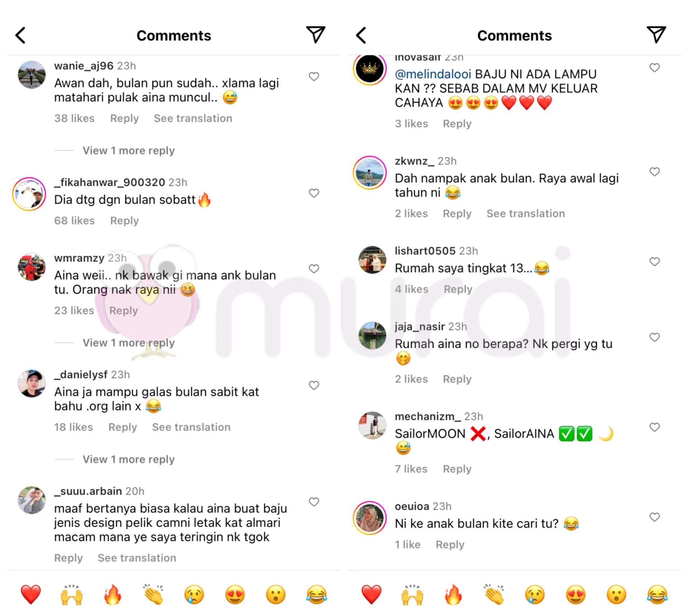688x616 pixels.
Task: Expand 'View 1 more reply' under wmramzy's comment
Action: (x=129, y=343)
